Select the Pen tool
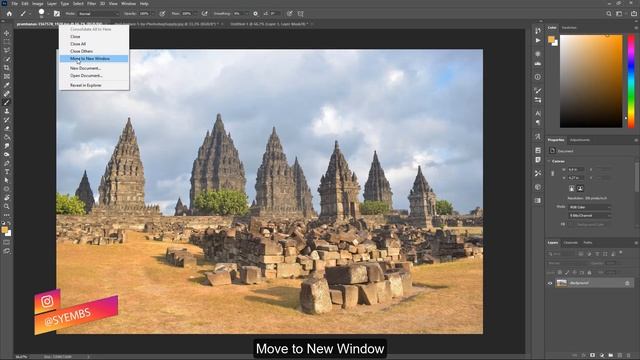Image resolution: width=640 pixels, height=360 pixels. (7, 163)
